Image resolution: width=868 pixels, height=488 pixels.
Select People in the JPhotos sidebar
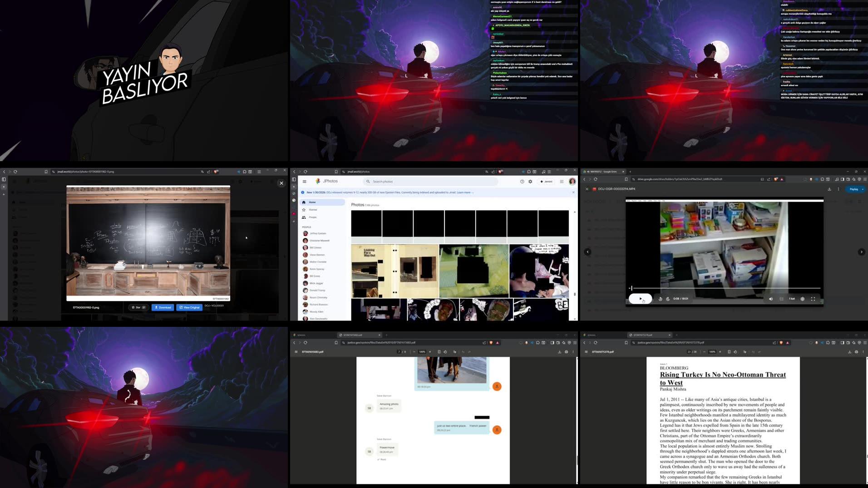point(313,217)
